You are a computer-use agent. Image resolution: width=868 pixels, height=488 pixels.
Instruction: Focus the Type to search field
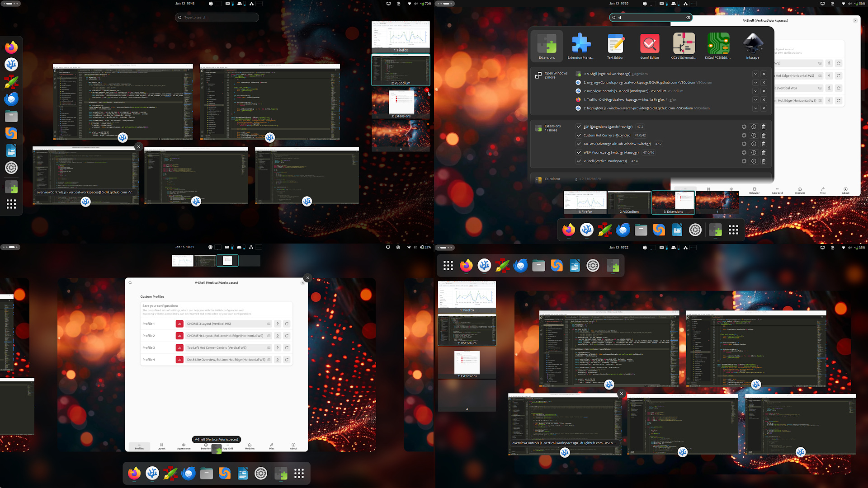tap(217, 18)
